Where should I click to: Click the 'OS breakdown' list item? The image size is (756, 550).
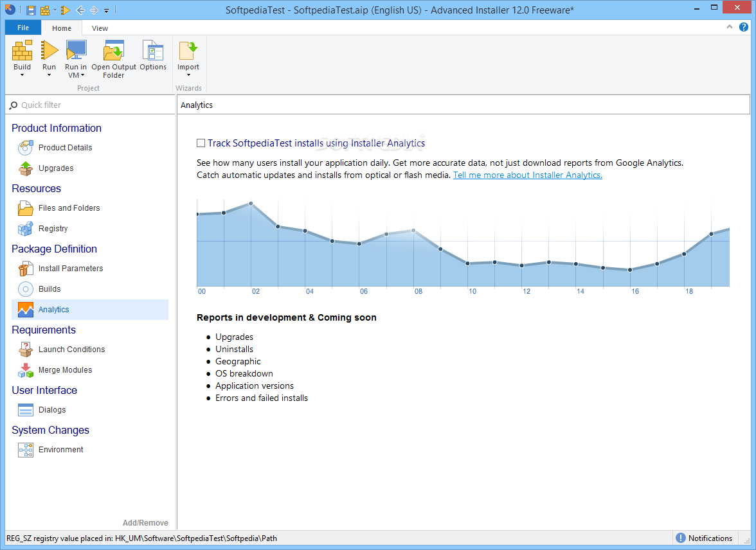pyautogui.click(x=244, y=373)
